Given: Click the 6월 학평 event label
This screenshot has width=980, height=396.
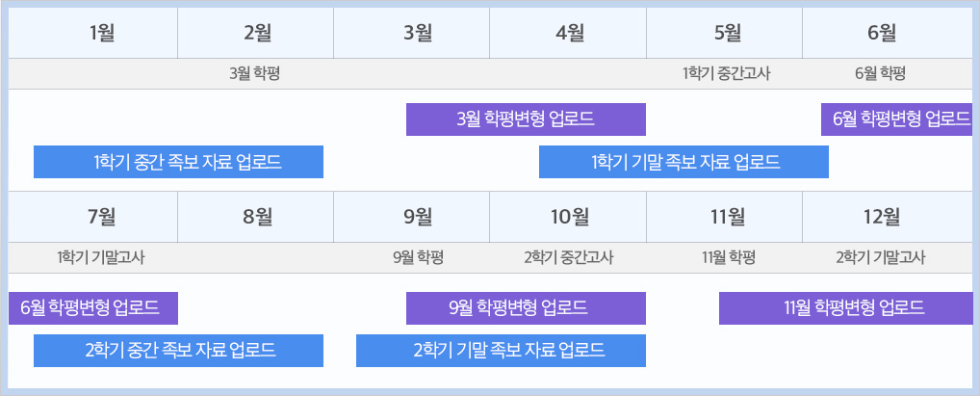Looking at the screenshot, I should (x=880, y=73).
